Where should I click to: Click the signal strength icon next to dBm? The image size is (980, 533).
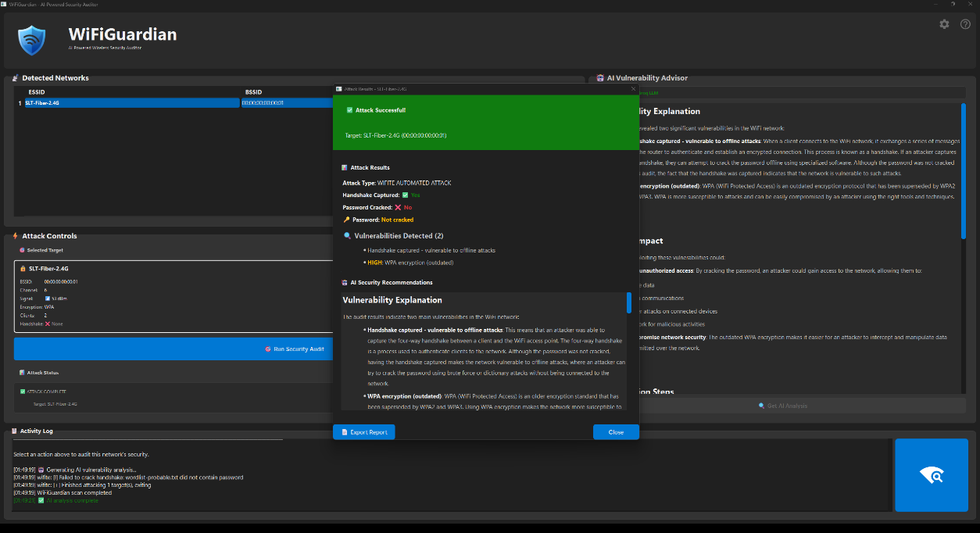[x=48, y=298]
